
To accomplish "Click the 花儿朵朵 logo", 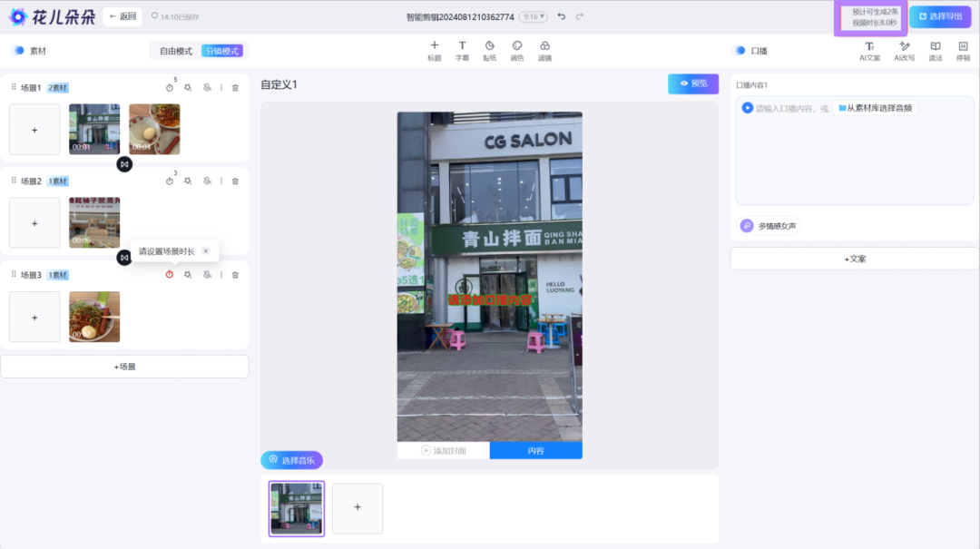I will [54, 17].
